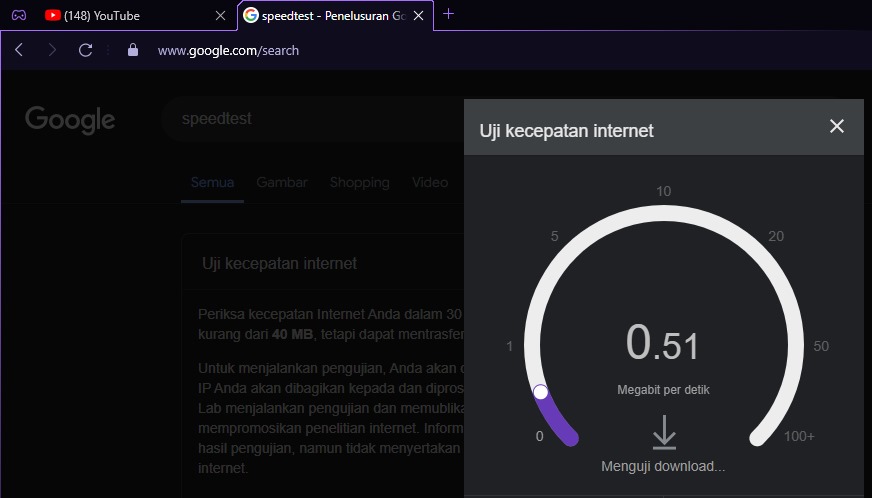Open the Video search tab
This screenshot has width=872, height=498.
click(x=430, y=183)
